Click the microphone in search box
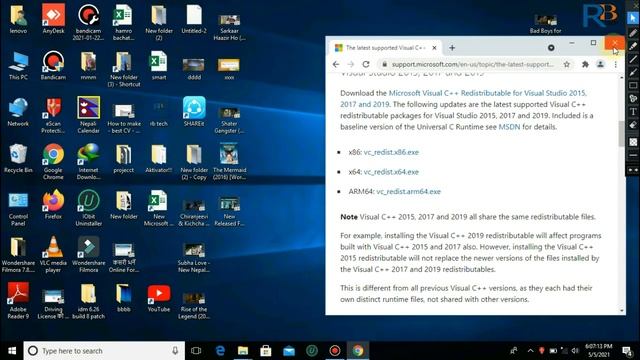 coord(175,351)
